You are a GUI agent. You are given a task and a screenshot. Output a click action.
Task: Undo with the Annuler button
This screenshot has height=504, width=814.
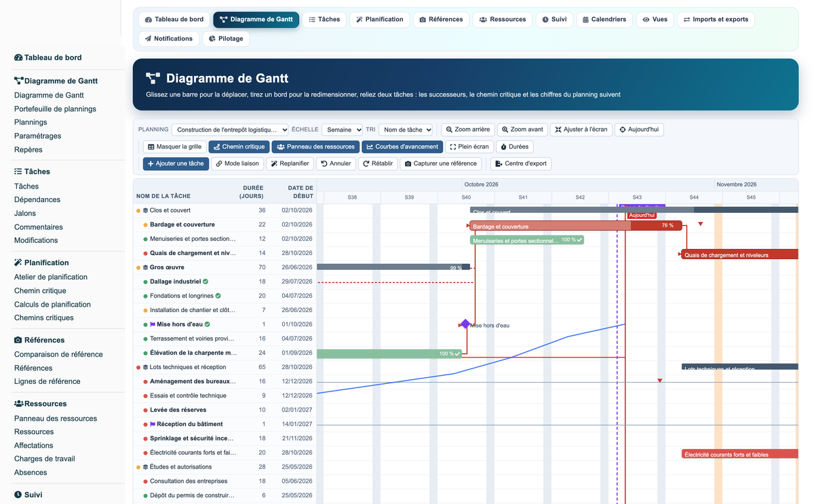336,163
